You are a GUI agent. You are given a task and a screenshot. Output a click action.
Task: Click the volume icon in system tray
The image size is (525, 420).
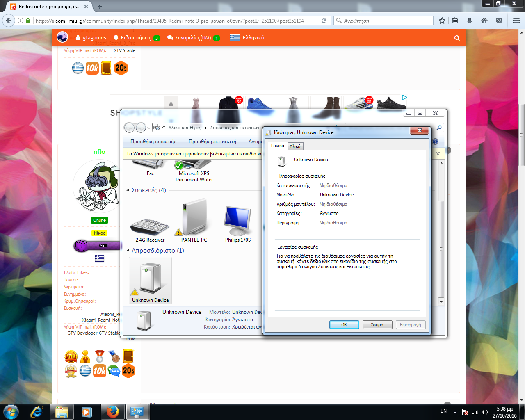point(485,412)
